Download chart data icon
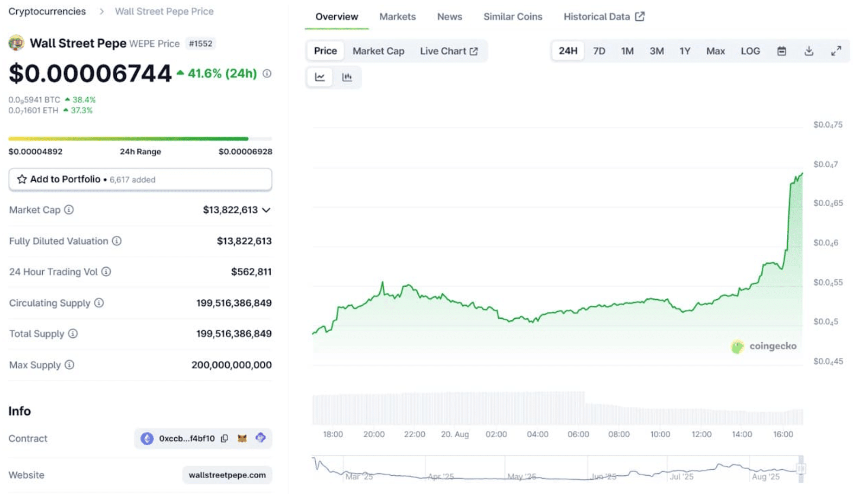 809,51
